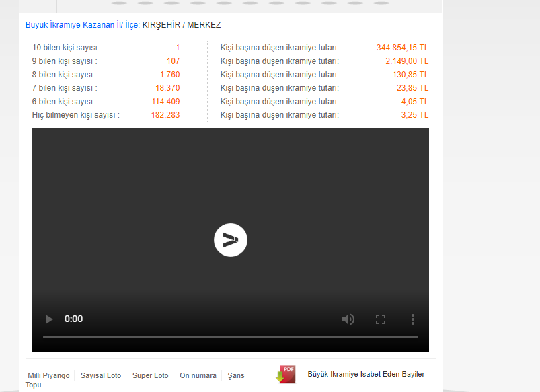
Task: Download the PDF via red PDF icon
Action: 286,375
